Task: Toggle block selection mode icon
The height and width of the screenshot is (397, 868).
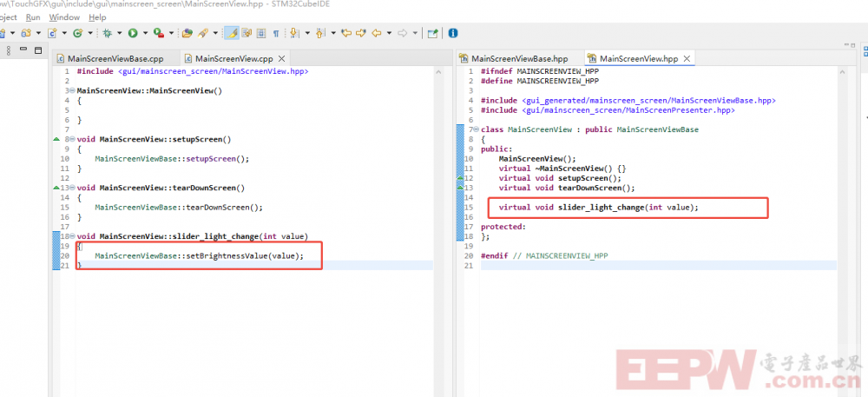Action: (x=260, y=33)
